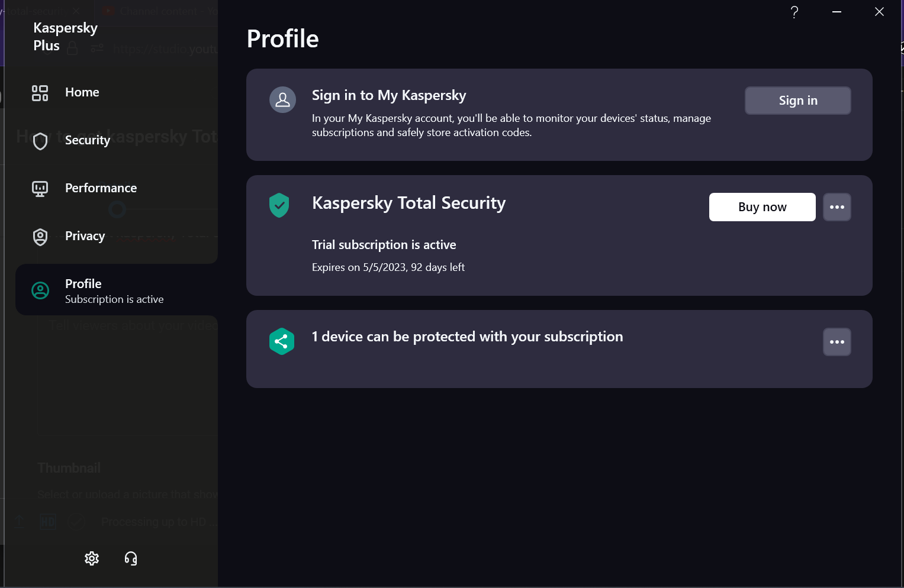
Task: Click the Privacy badge icon in sidebar
Action: click(x=40, y=237)
